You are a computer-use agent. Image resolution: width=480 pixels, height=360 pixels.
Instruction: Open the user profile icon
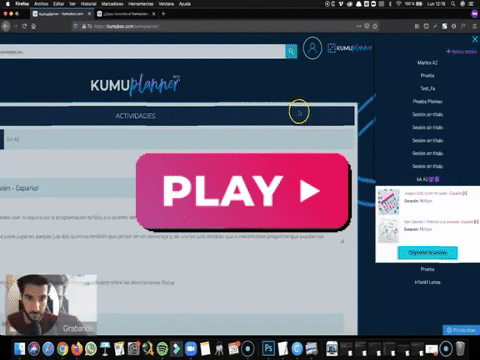click(x=312, y=48)
